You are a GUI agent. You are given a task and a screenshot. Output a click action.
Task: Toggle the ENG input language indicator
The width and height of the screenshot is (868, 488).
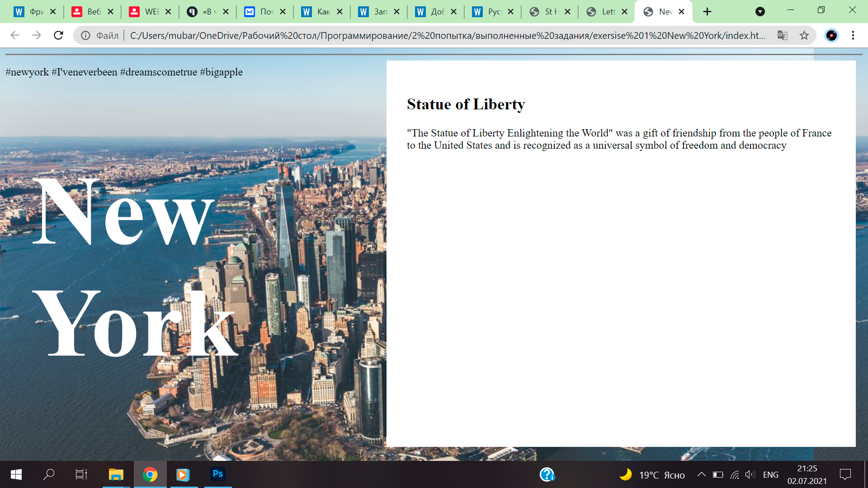[x=770, y=474]
